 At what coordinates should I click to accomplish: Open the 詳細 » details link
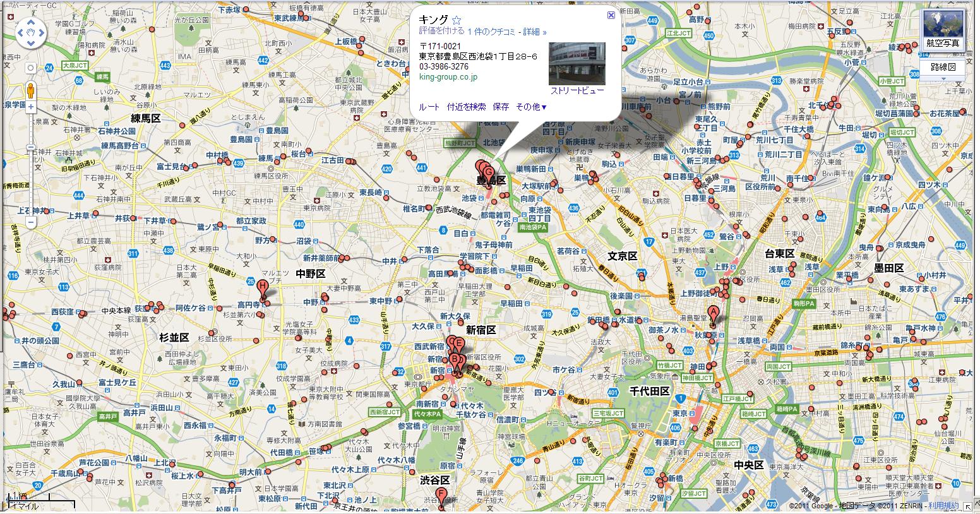(x=535, y=31)
